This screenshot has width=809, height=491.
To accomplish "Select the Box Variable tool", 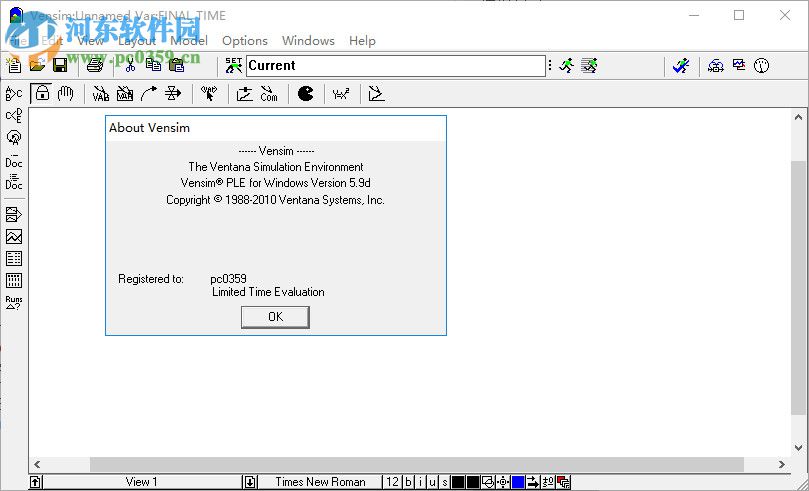I will [x=125, y=94].
